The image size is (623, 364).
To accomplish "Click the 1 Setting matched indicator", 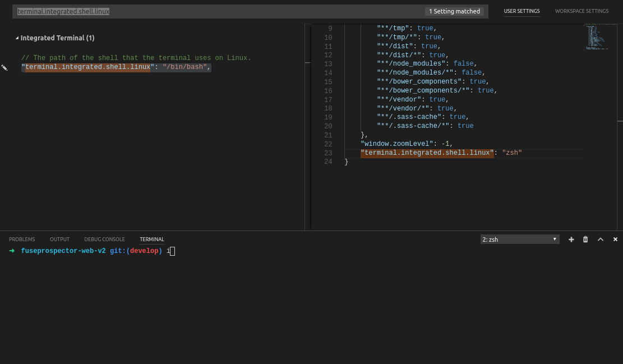I will pos(455,11).
